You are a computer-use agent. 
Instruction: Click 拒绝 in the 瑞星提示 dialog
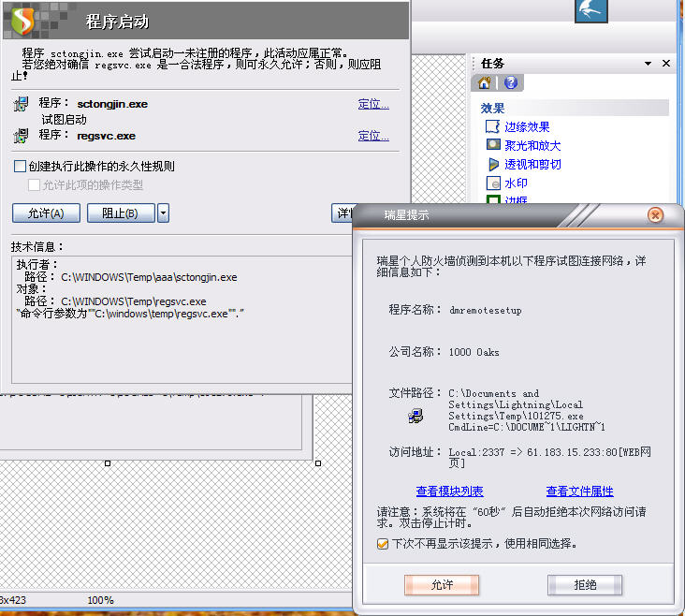tap(585, 585)
